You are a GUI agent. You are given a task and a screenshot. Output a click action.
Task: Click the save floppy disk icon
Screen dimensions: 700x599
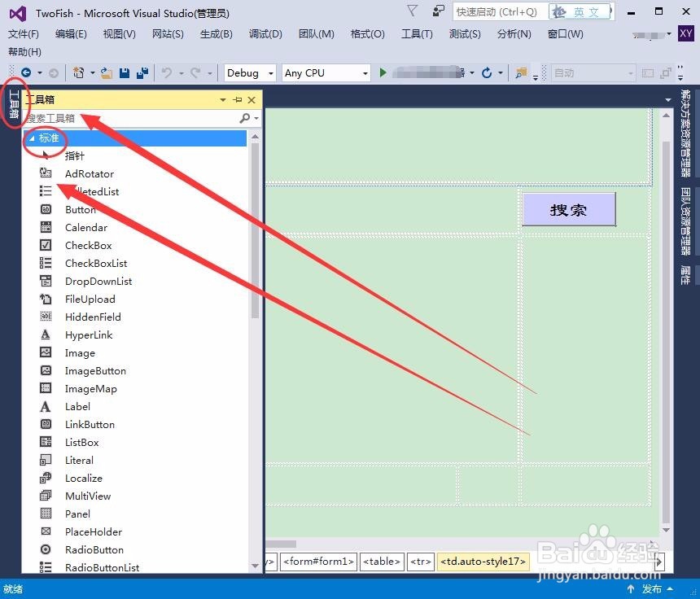[125, 72]
